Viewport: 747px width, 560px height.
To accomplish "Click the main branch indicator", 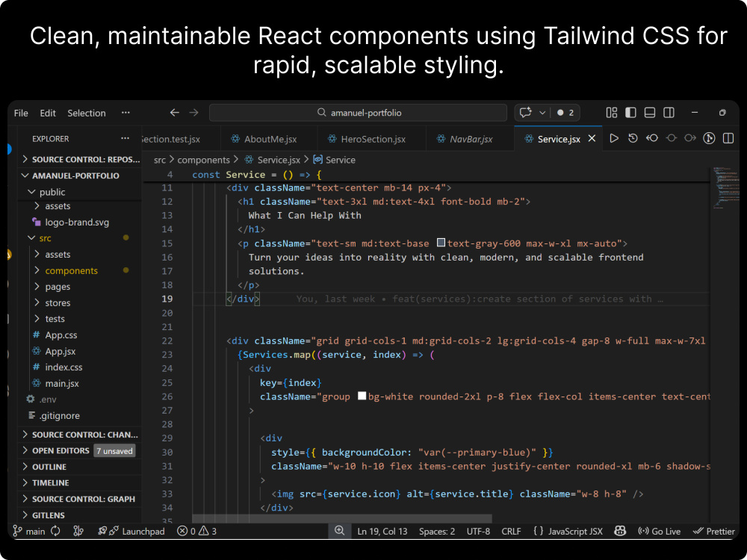I will (29, 531).
